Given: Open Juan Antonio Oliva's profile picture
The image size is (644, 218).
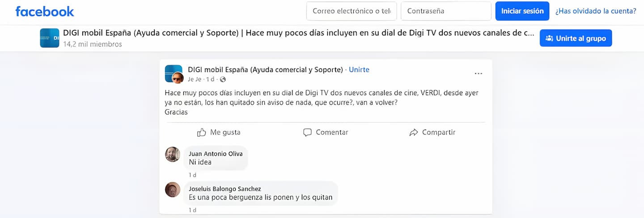Looking at the screenshot, I should pos(173,155).
